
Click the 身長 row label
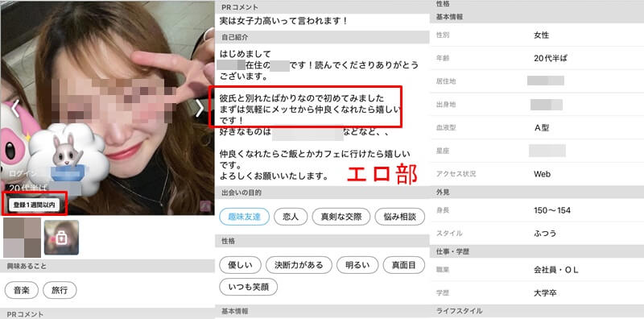pos(443,210)
